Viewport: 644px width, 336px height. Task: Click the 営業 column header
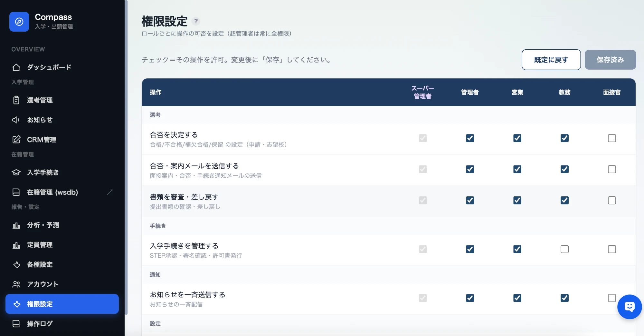coord(517,92)
